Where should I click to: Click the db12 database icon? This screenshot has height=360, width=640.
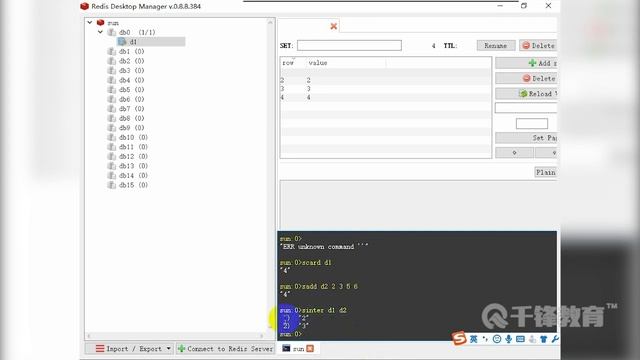click(x=111, y=156)
